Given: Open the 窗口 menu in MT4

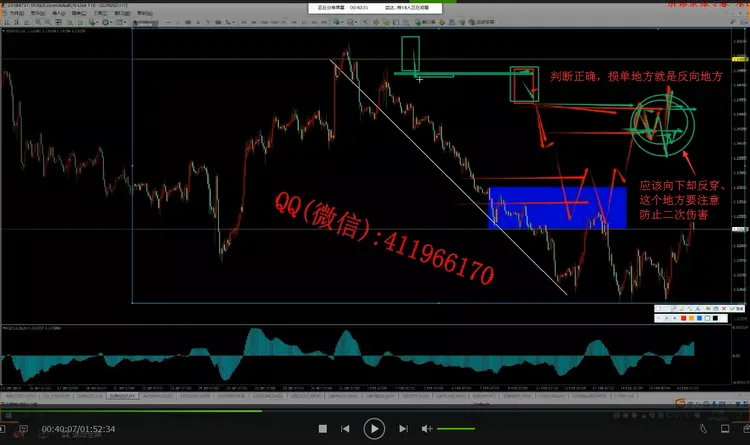Looking at the screenshot, I should tap(122, 13).
